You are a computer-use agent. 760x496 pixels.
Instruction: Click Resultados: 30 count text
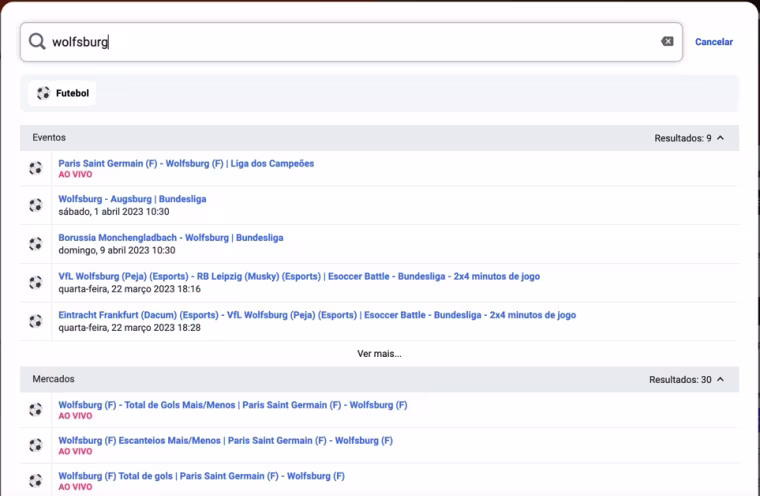[x=680, y=380]
